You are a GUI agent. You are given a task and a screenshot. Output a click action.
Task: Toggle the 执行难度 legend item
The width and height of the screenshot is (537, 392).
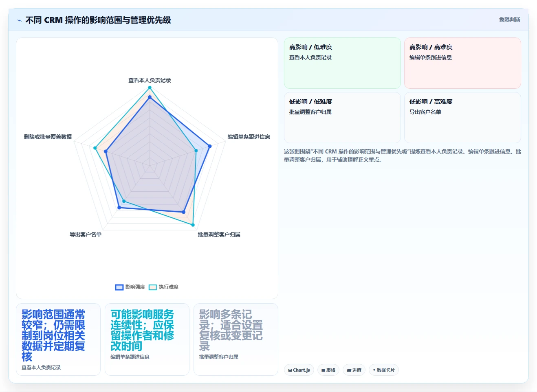click(x=163, y=287)
